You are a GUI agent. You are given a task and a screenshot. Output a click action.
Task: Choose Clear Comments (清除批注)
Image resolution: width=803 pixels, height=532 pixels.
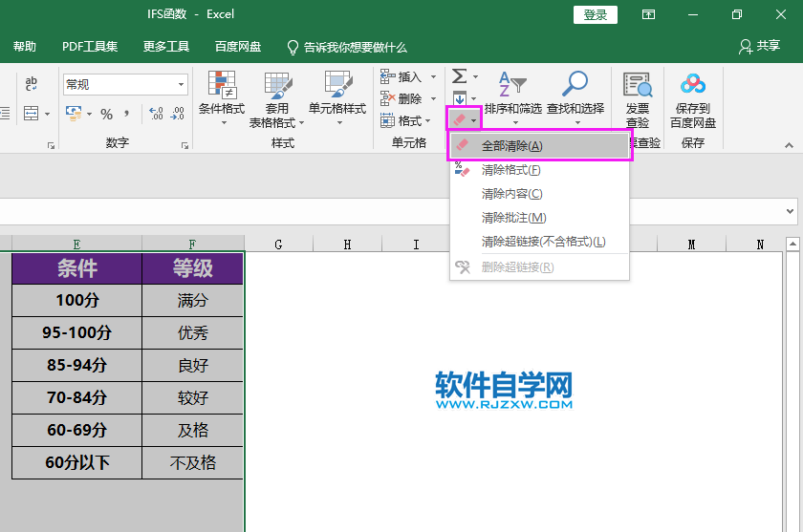540,218
